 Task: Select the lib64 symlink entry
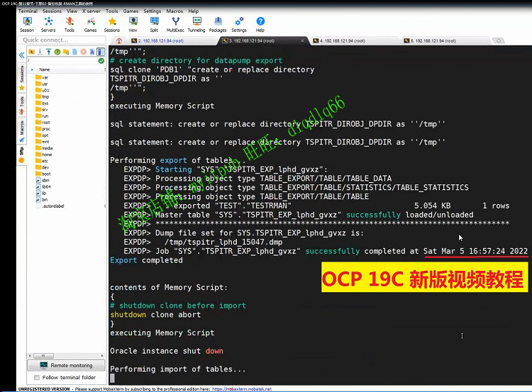(x=43, y=186)
